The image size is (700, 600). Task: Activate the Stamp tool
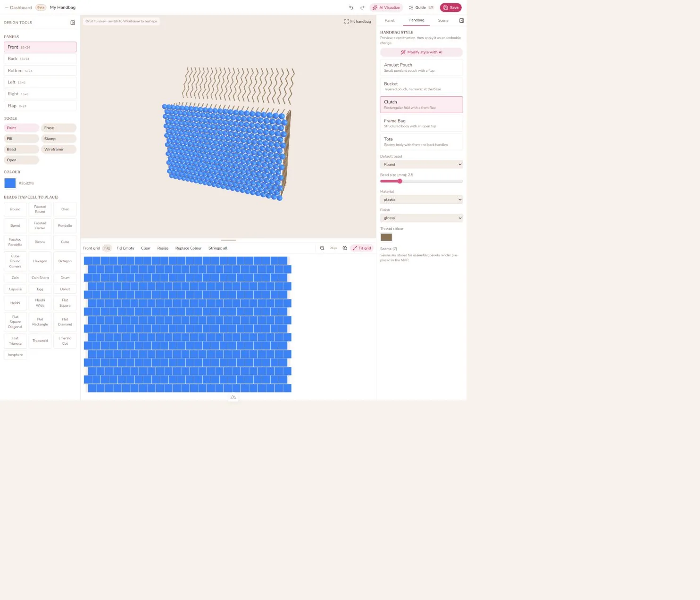(x=58, y=139)
